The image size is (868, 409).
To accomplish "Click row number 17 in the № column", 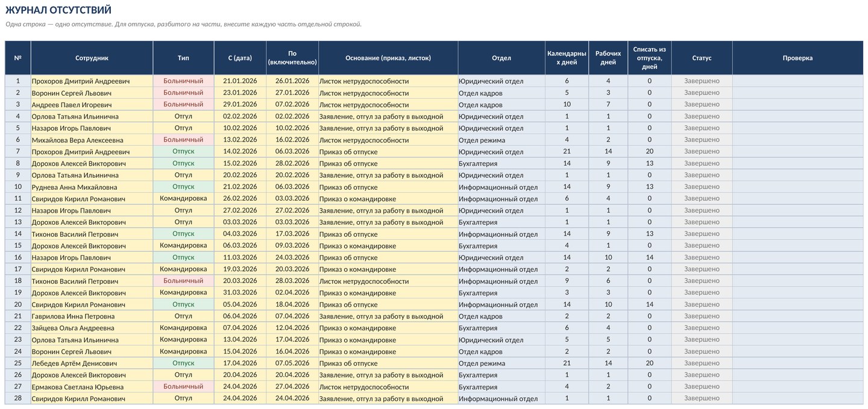I will [x=17, y=269].
